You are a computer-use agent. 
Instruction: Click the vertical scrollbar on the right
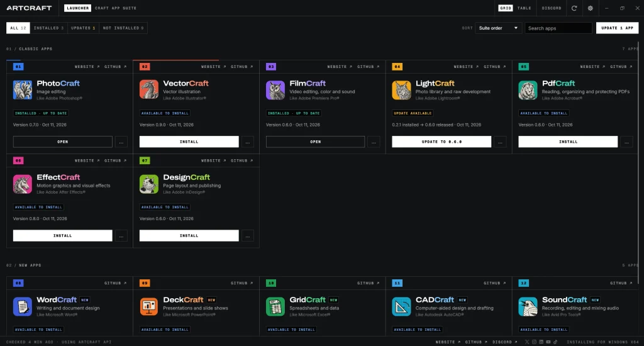point(638,162)
